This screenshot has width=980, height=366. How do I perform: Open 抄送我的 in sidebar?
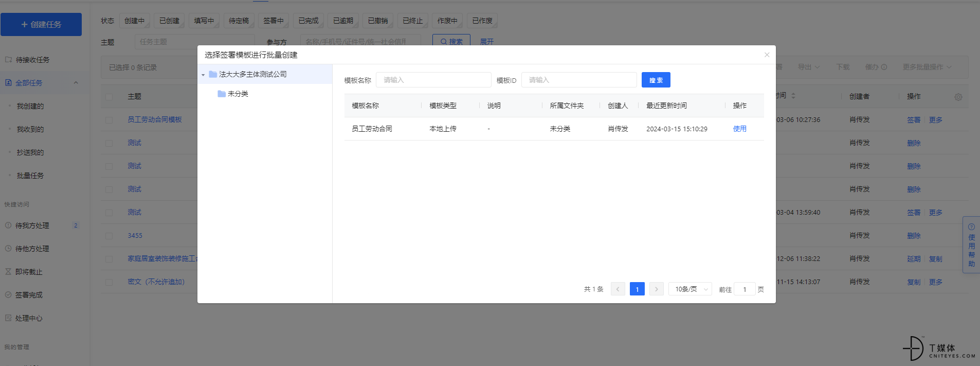tap(30, 152)
